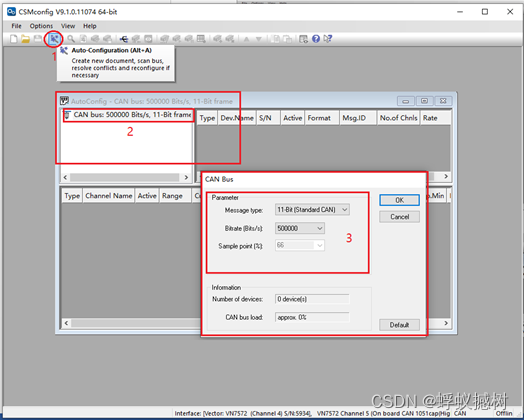Screen dimensions: 524x420
Task: Click the greyed move down arrow icon
Action: click(258, 39)
